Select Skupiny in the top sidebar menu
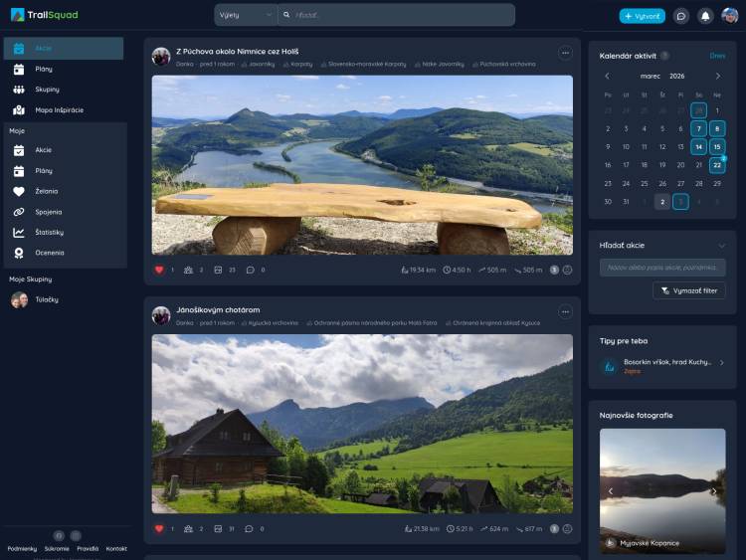The height and width of the screenshot is (560, 746). point(45,90)
